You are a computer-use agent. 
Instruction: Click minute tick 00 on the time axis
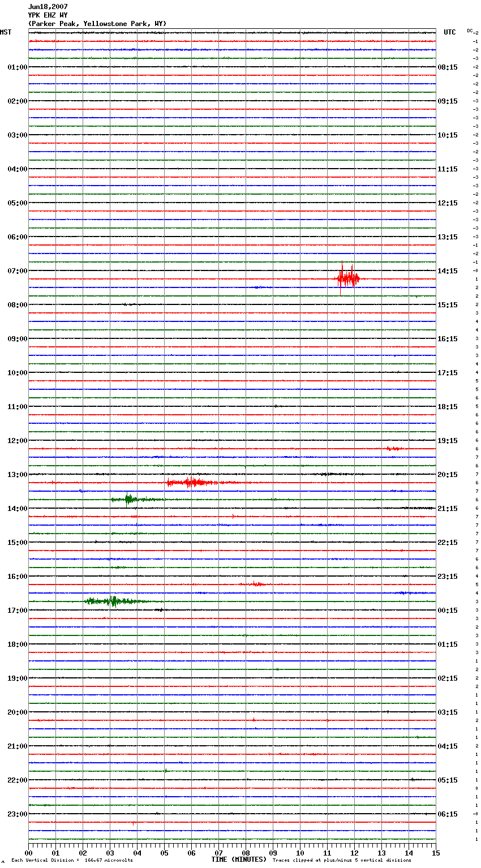pos(28,853)
